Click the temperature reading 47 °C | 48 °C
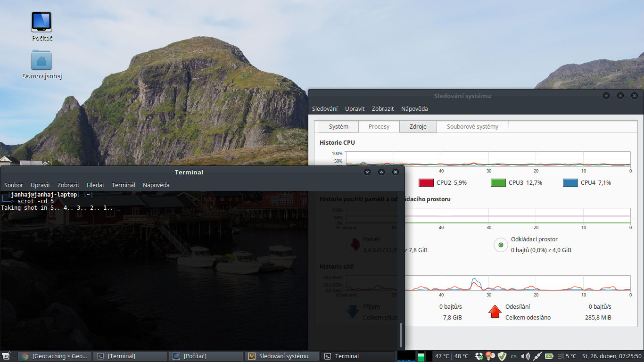Viewport: 644px width, 362px height. pos(452,356)
